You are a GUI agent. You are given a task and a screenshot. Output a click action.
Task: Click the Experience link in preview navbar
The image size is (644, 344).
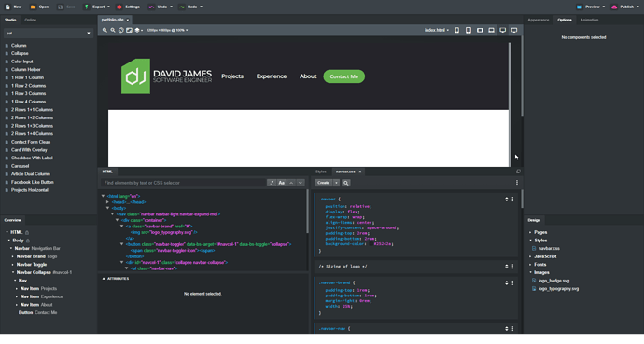click(272, 76)
